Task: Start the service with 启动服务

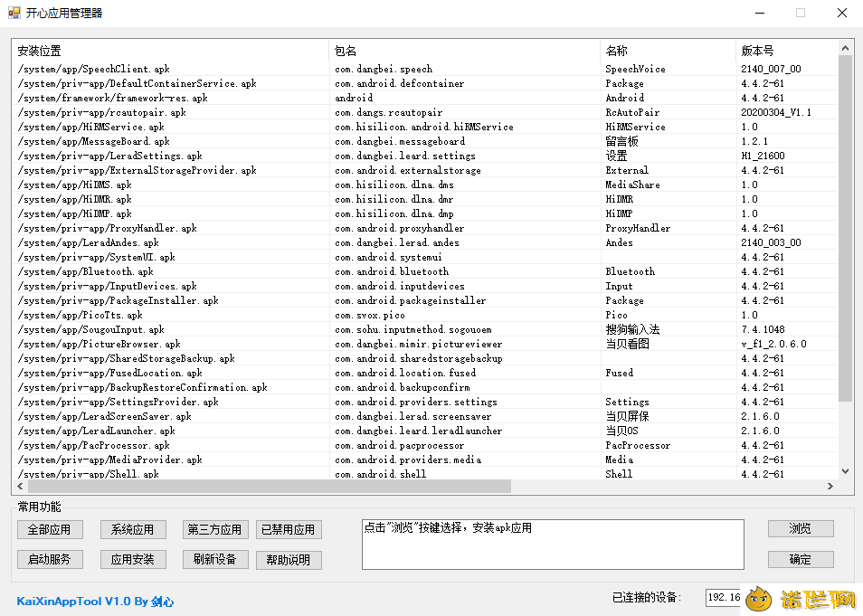Action: tap(50, 559)
